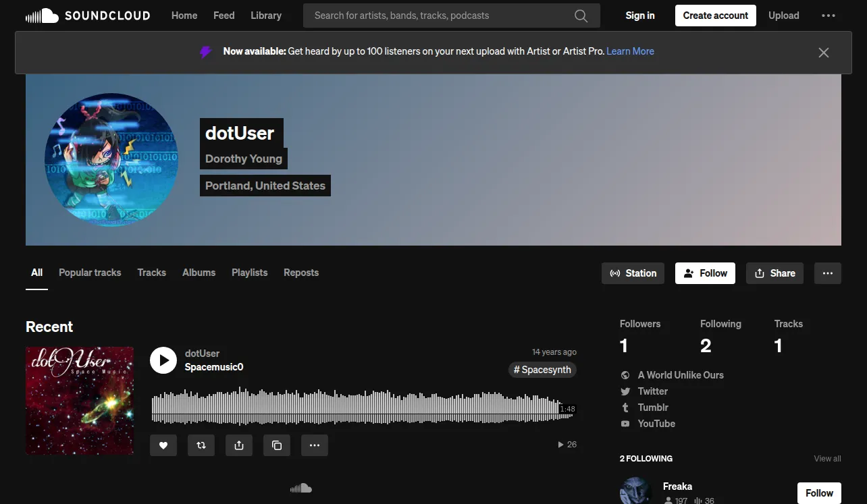Image resolution: width=867 pixels, height=504 pixels.
Task: Switch to the Albums tab
Action: [199, 273]
